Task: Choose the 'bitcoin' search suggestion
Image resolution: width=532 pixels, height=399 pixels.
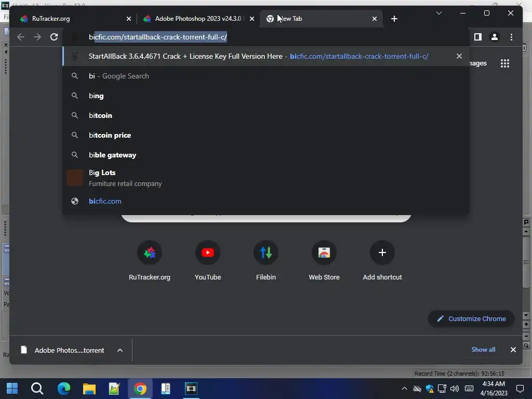Action: click(x=266, y=115)
